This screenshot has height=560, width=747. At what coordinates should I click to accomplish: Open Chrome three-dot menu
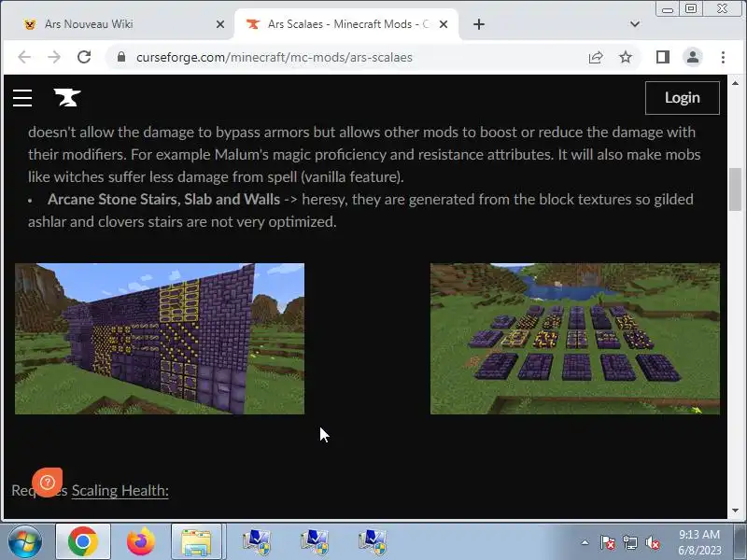click(x=723, y=57)
